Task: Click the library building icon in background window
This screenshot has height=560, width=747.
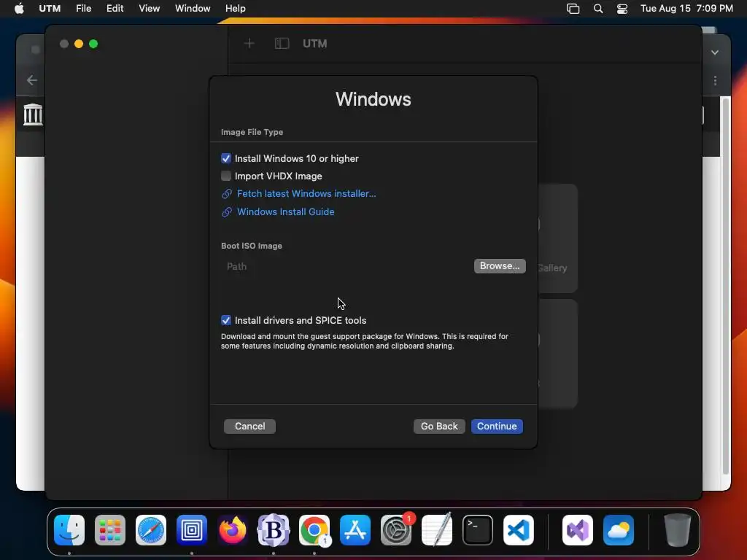Action: coord(33,114)
